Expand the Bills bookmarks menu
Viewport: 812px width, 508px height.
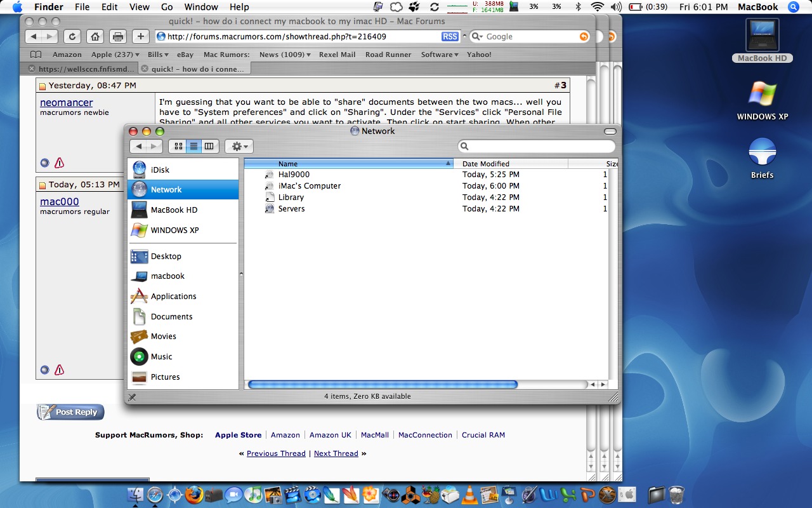[158, 55]
